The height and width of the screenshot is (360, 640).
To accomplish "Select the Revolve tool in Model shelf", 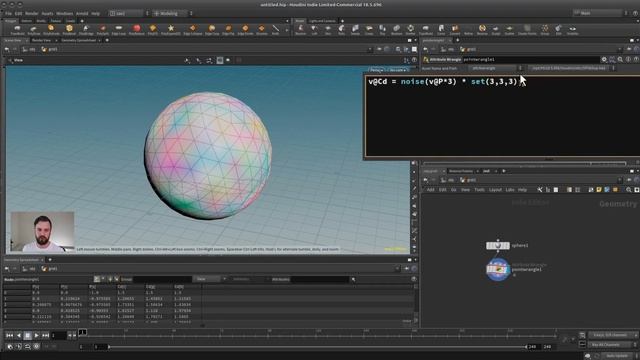I will (x=300, y=30).
